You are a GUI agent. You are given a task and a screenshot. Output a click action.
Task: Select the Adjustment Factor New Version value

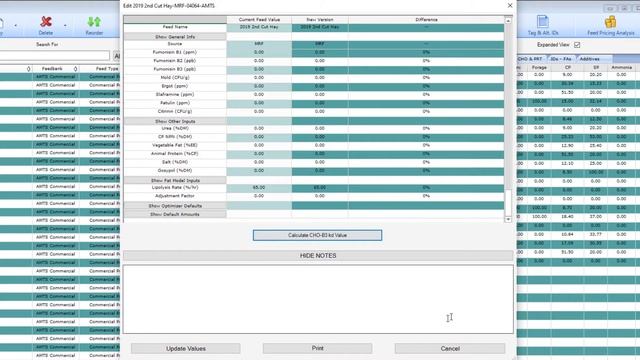click(x=320, y=196)
